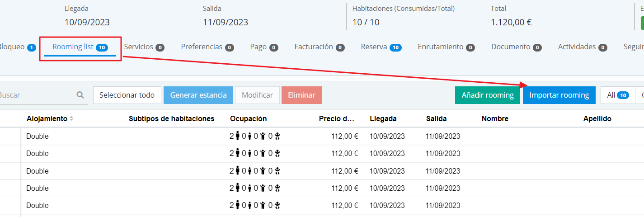Click the Modificar button

pos(257,95)
